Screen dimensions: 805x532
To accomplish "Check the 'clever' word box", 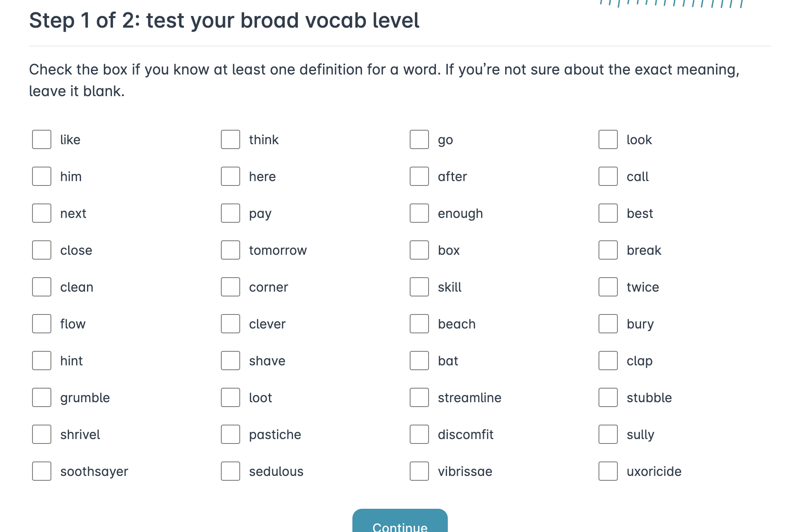I will point(231,324).
